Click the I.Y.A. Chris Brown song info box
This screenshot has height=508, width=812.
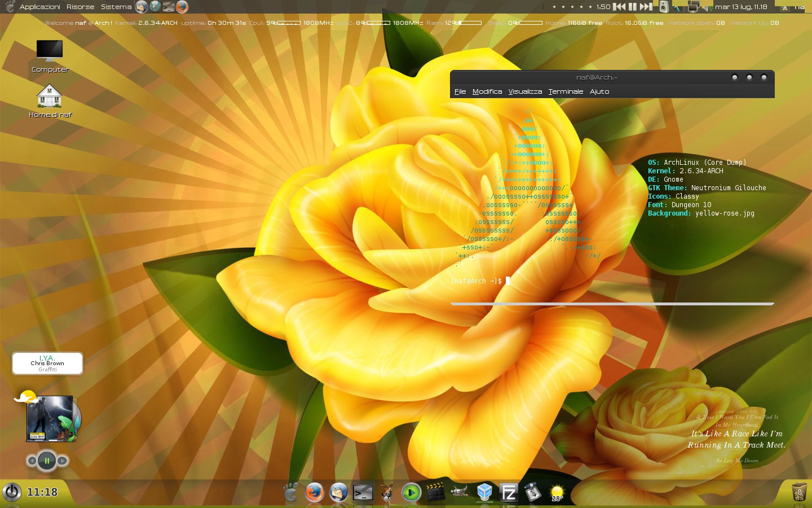point(47,364)
